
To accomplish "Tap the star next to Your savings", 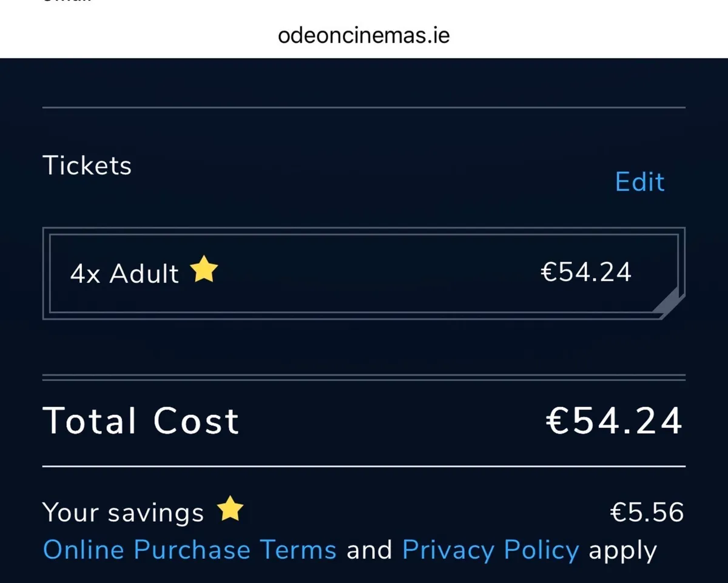I will click(229, 510).
